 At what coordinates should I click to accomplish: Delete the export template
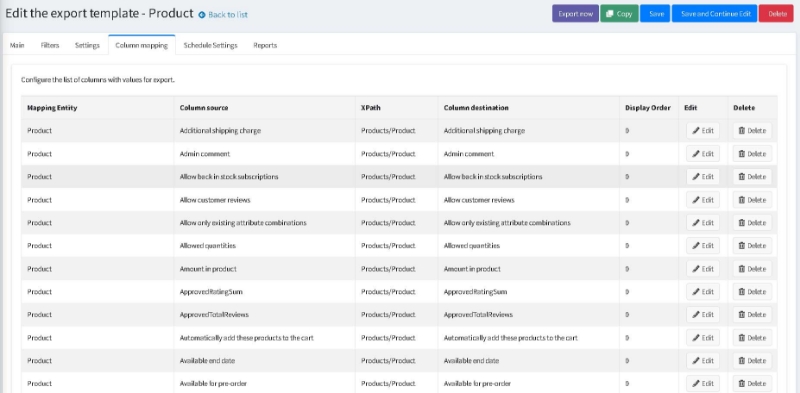pos(776,14)
